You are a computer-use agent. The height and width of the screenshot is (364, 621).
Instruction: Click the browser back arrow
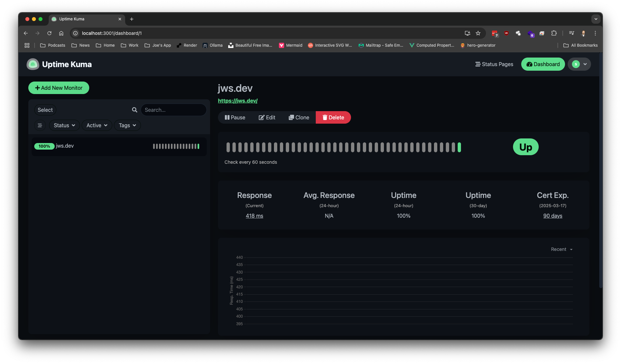[26, 33]
